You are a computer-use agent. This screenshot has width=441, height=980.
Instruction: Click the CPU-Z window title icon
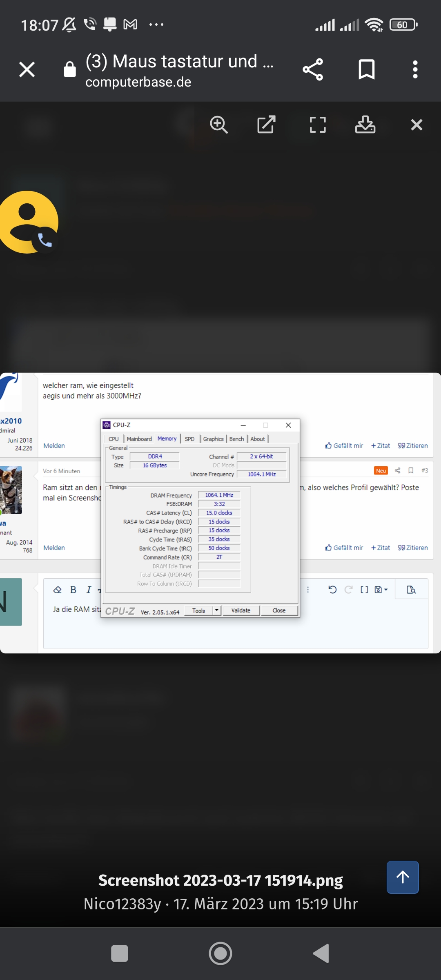107,425
